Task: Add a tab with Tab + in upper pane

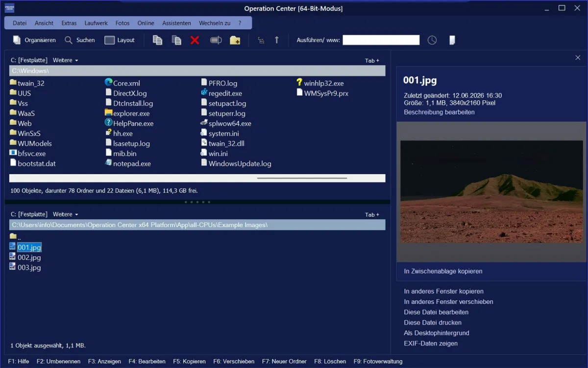Action: pos(372,61)
